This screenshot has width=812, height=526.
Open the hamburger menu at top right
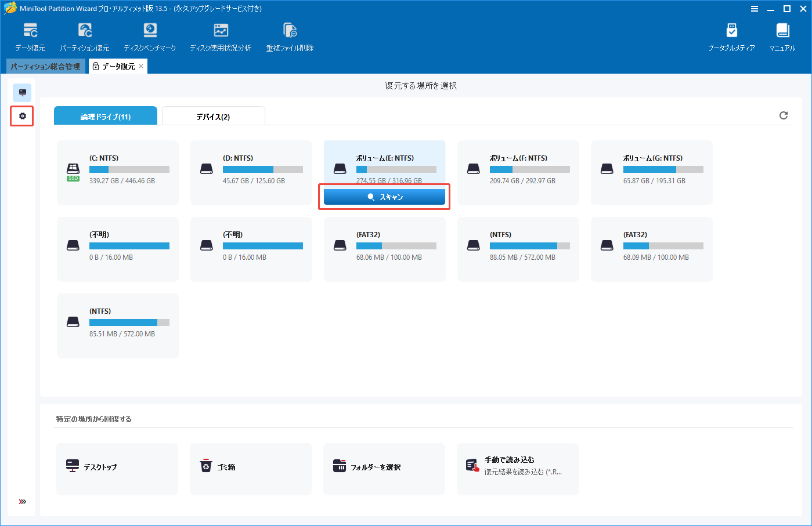click(755, 9)
